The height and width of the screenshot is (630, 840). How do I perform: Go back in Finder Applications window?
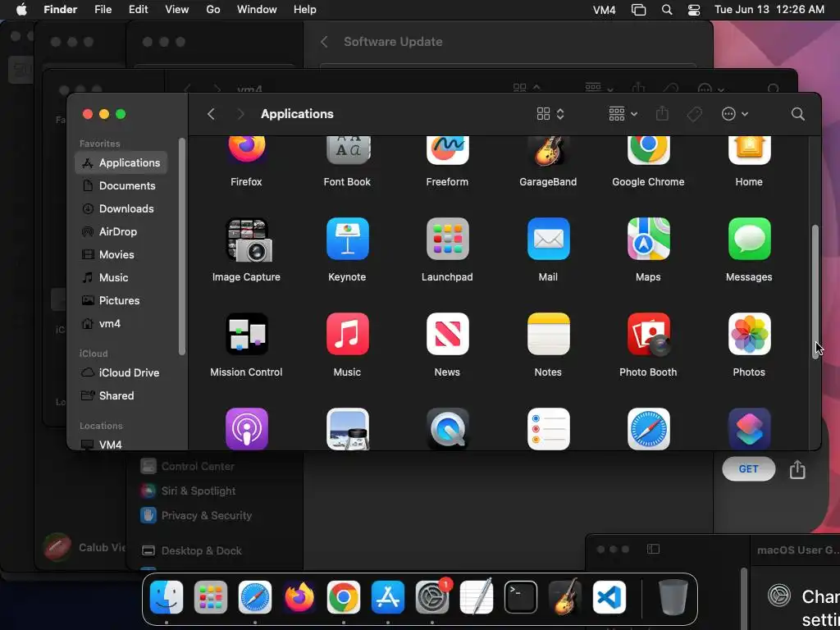[211, 113]
